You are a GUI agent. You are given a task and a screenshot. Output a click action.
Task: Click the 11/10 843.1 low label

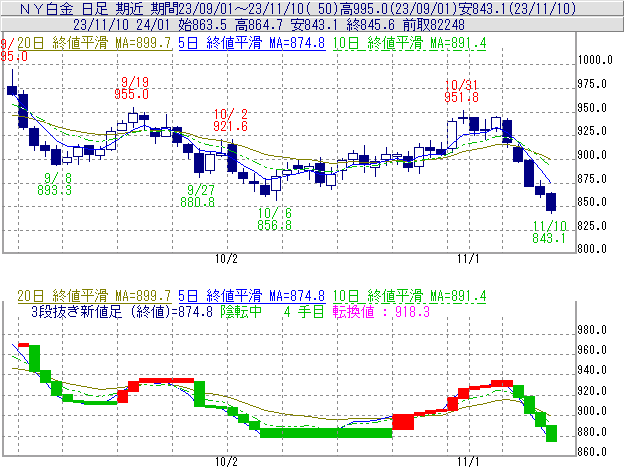point(549,232)
